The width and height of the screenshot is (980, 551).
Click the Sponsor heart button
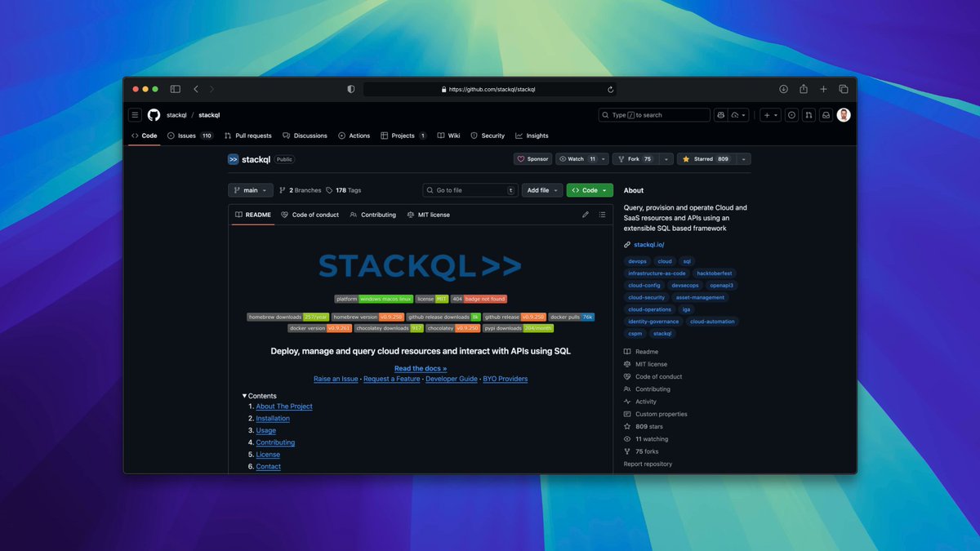532,159
